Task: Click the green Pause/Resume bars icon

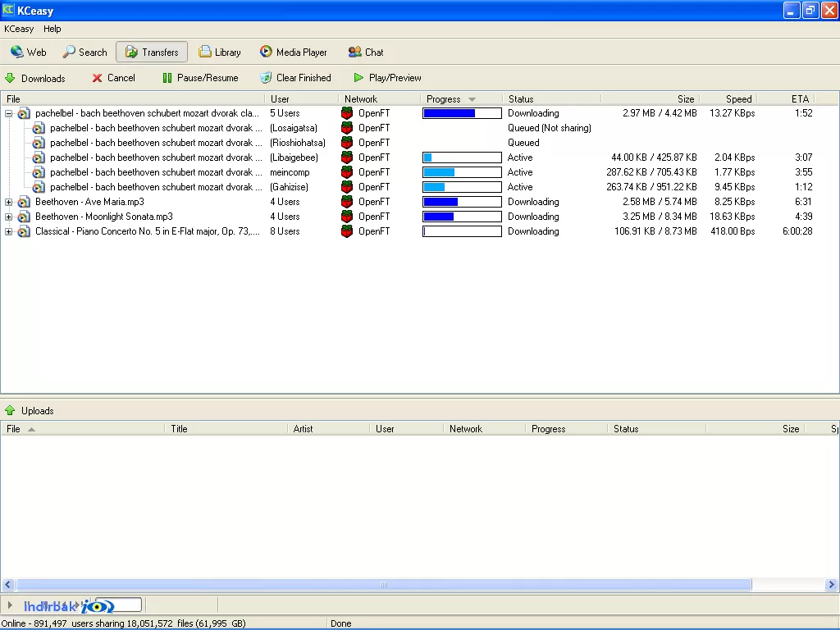Action: click(167, 78)
